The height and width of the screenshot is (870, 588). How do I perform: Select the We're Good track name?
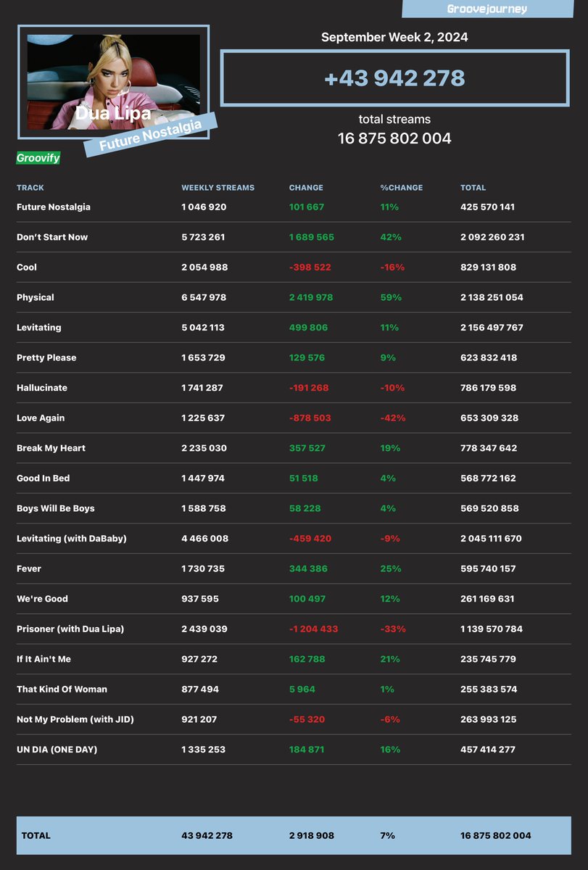[x=42, y=599]
